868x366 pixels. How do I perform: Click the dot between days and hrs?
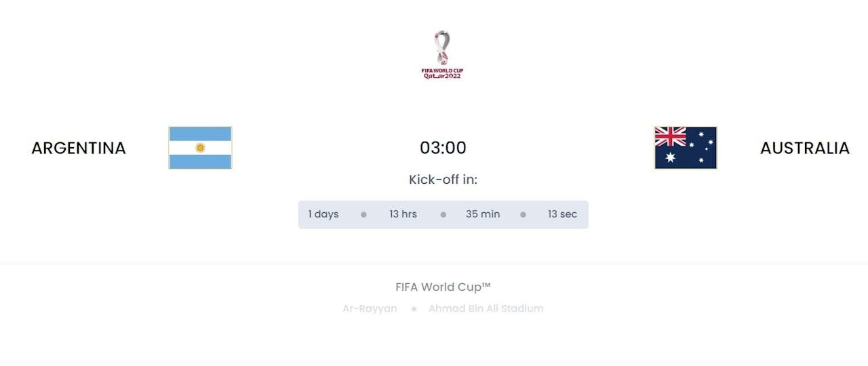pyautogui.click(x=363, y=215)
